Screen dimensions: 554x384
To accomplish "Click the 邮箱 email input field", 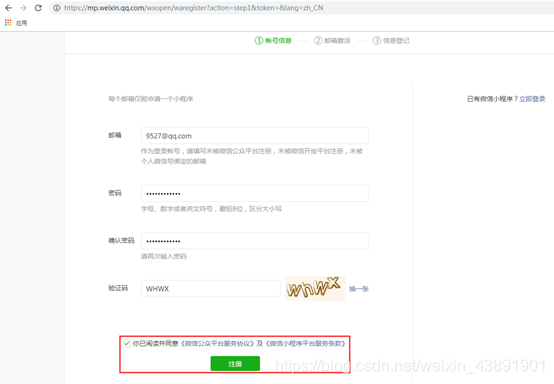I will [255, 136].
